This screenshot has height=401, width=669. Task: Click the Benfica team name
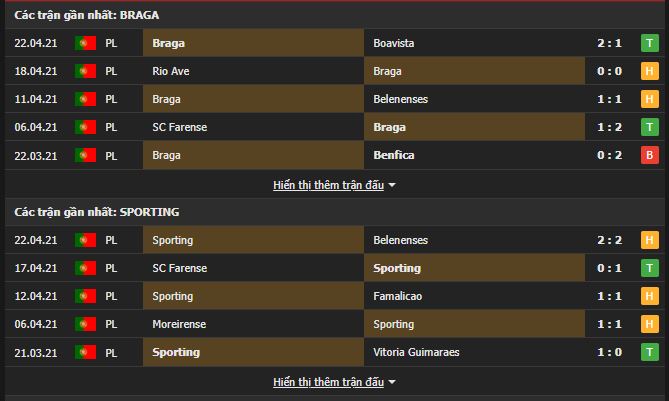pyautogui.click(x=393, y=156)
